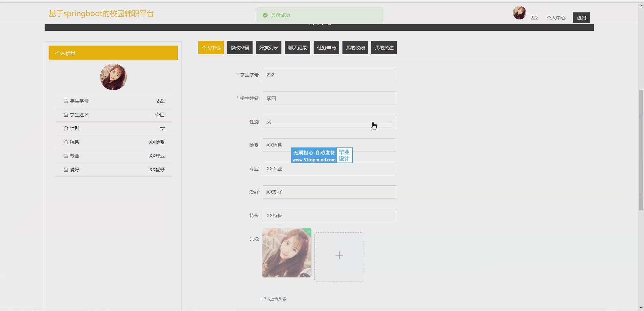The width and height of the screenshot is (644, 311).
Task: Click the green checkmark badge on uploaded avatar
Action: click(308, 231)
